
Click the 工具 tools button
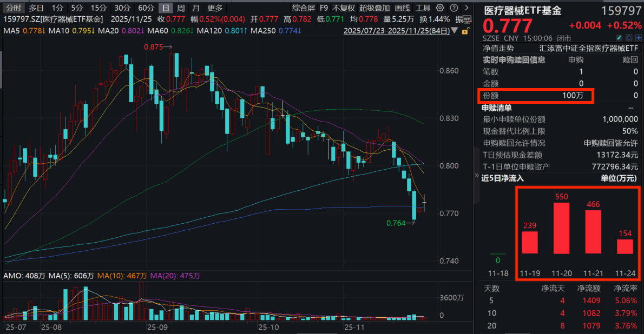click(x=423, y=8)
